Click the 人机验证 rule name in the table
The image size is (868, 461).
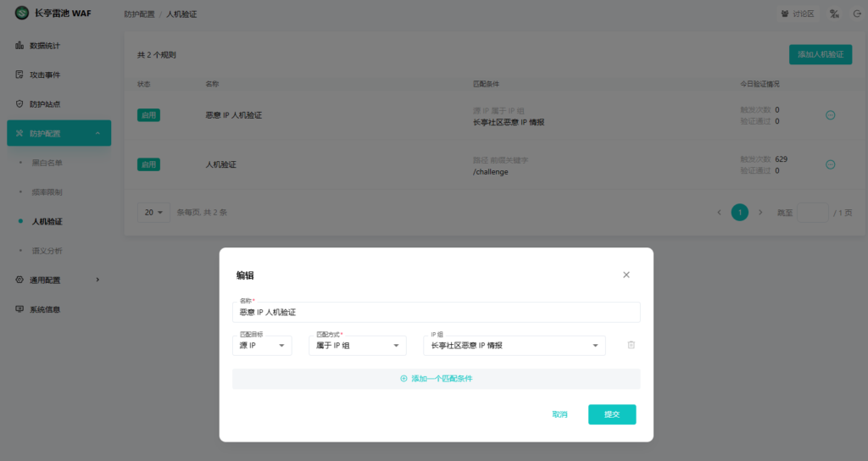pyautogui.click(x=221, y=164)
